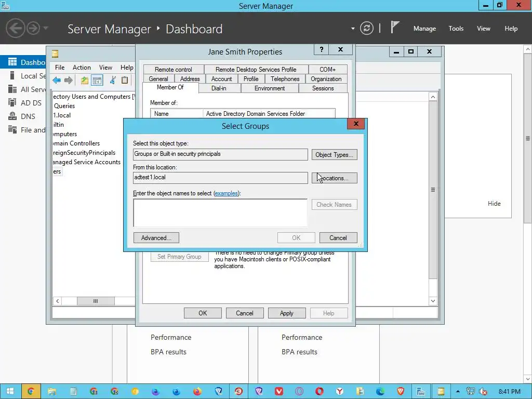
Task: Click the volume muted tray icon
Action: (483, 391)
